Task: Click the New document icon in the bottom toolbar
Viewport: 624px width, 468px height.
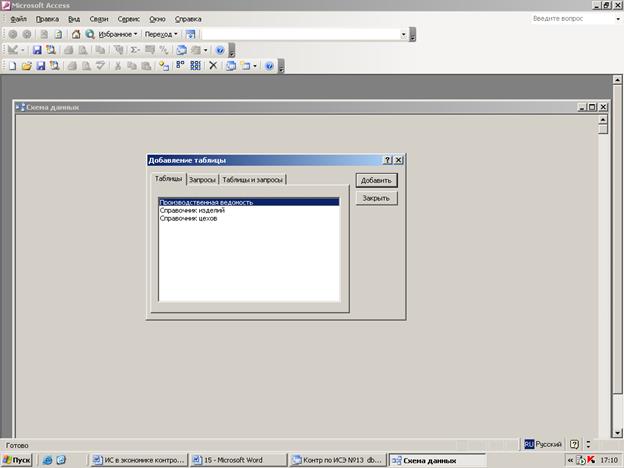Action: point(13,66)
